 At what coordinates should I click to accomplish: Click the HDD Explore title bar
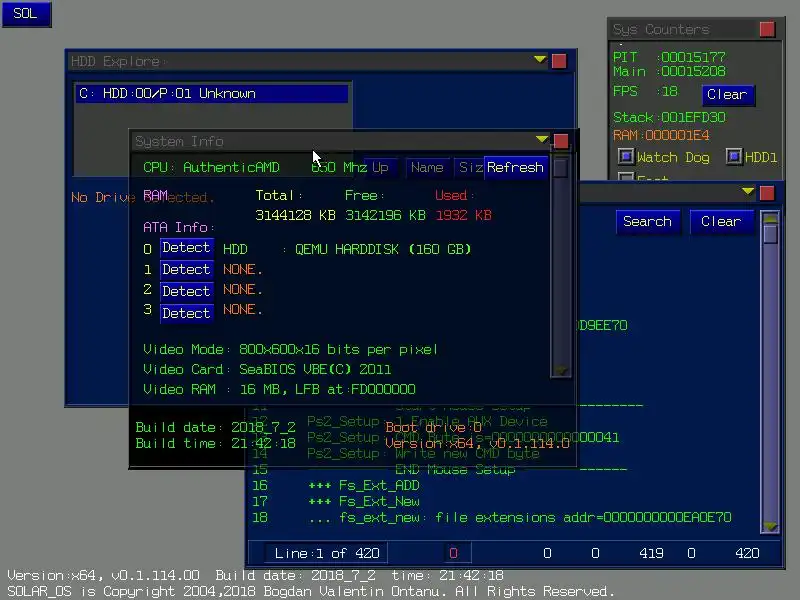301,61
